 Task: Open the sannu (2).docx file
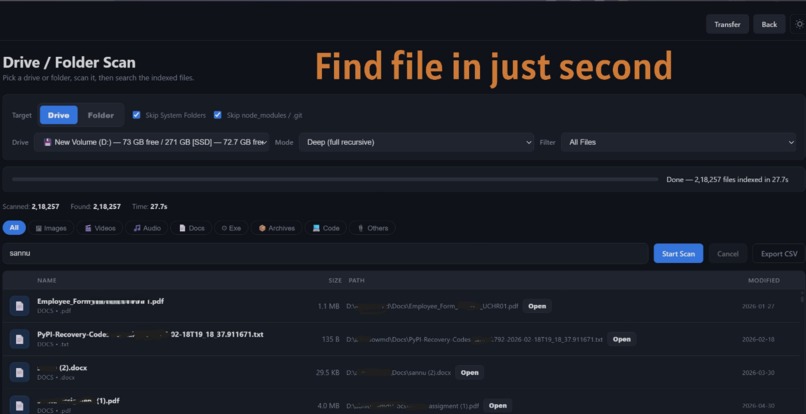pyautogui.click(x=469, y=372)
